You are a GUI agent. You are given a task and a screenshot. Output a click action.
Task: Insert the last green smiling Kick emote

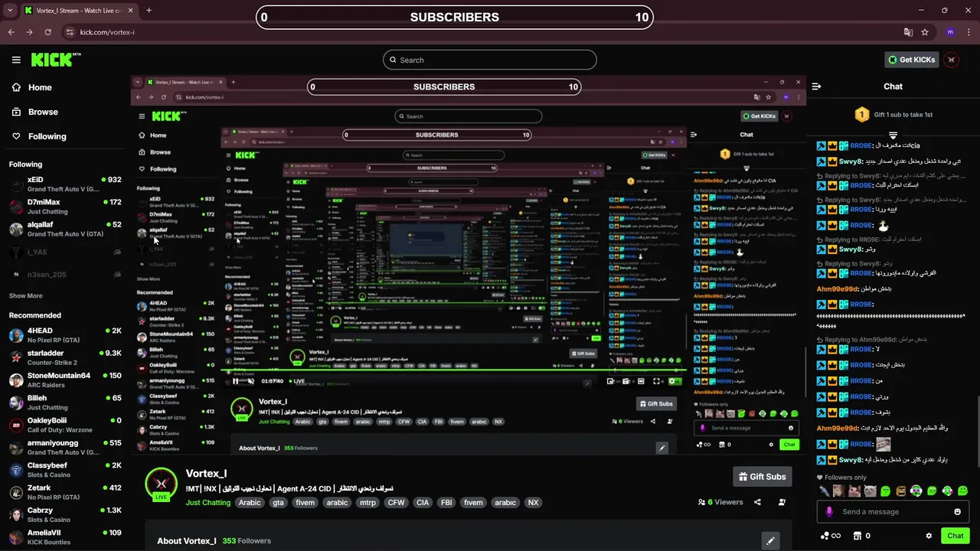(x=962, y=491)
